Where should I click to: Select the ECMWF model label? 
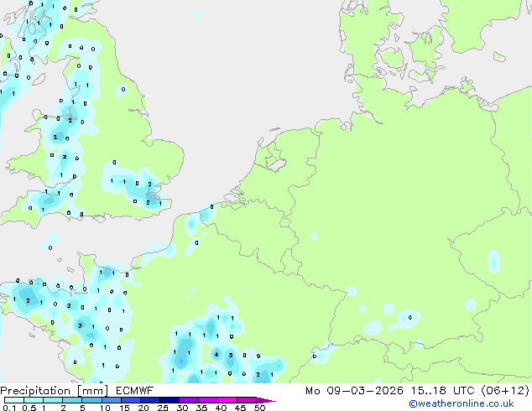tap(135, 391)
